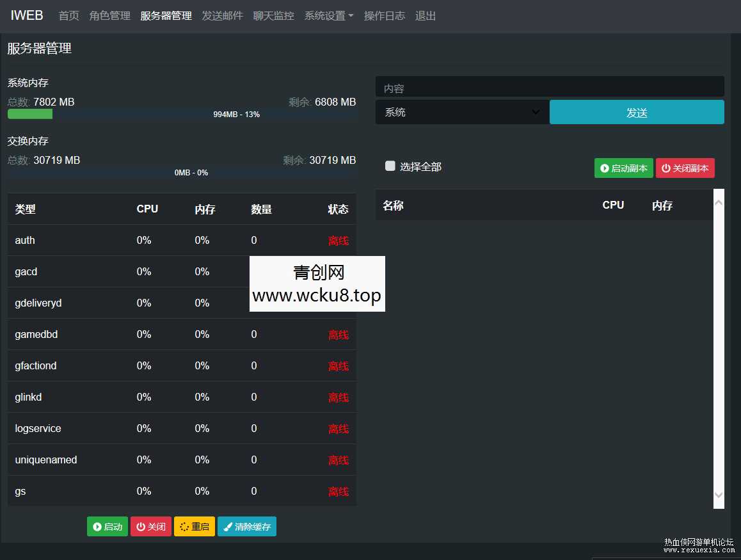Expand the 系统设置 navbar dropdown menu
The image size is (741, 560).
(328, 15)
